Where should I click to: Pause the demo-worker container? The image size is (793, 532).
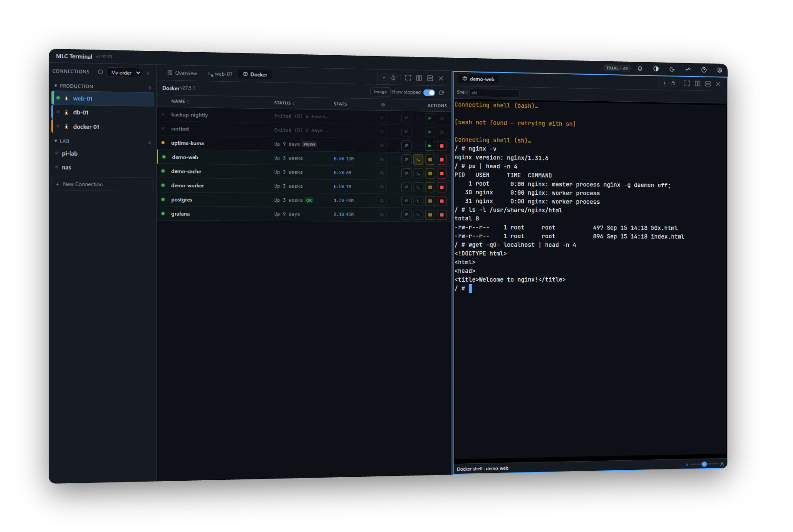tap(430, 187)
